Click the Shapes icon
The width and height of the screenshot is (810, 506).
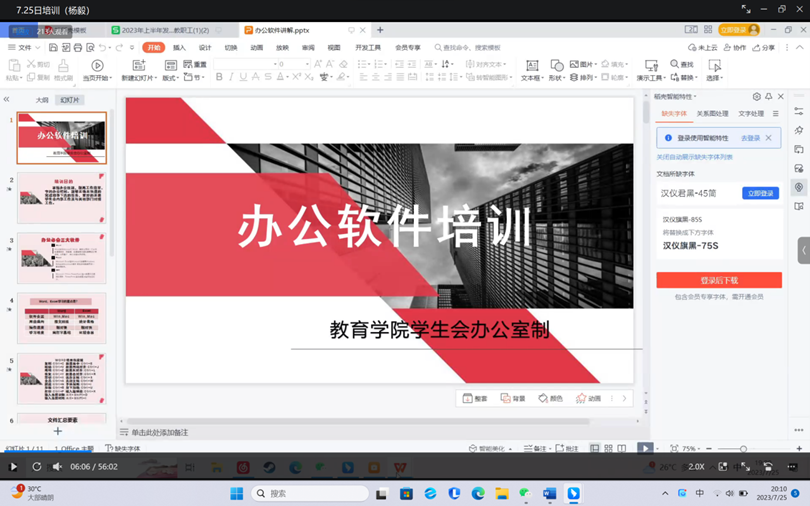point(556,66)
